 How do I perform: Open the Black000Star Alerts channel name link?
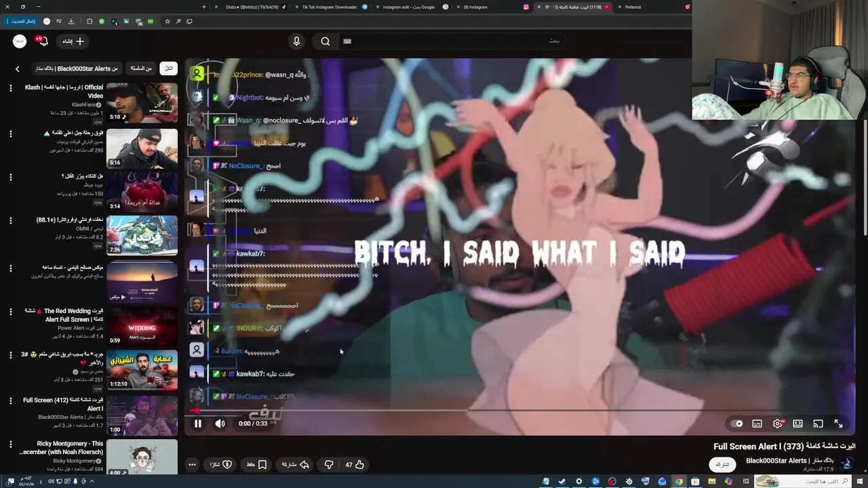(x=790, y=460)
